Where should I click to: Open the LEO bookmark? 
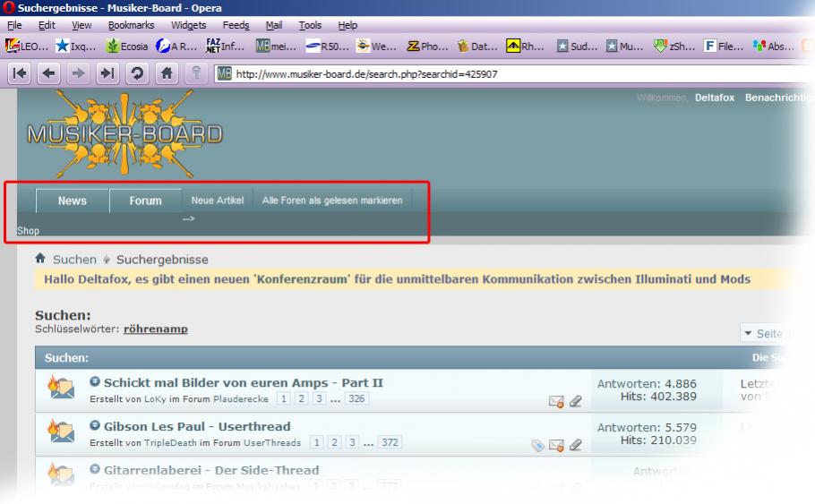pyautogui.click(x=27, y=47)
